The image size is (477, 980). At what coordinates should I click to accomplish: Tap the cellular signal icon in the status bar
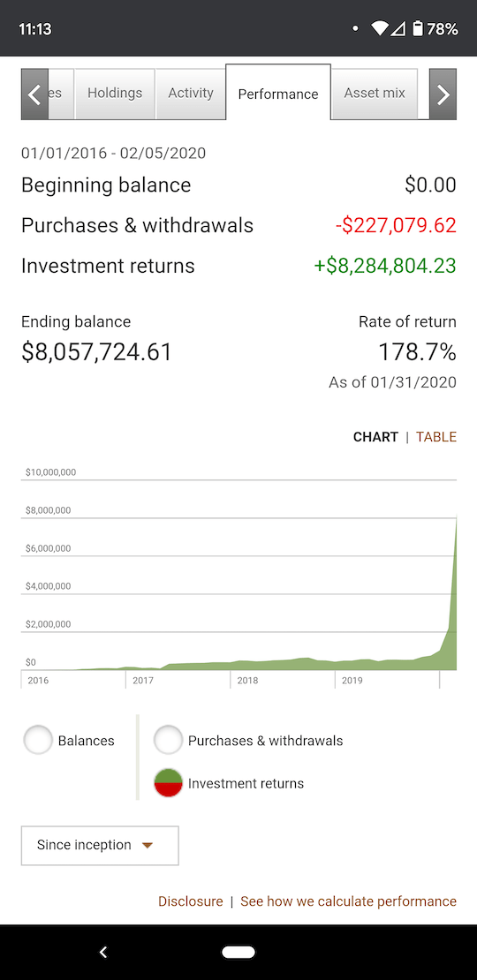pos(397,29)
